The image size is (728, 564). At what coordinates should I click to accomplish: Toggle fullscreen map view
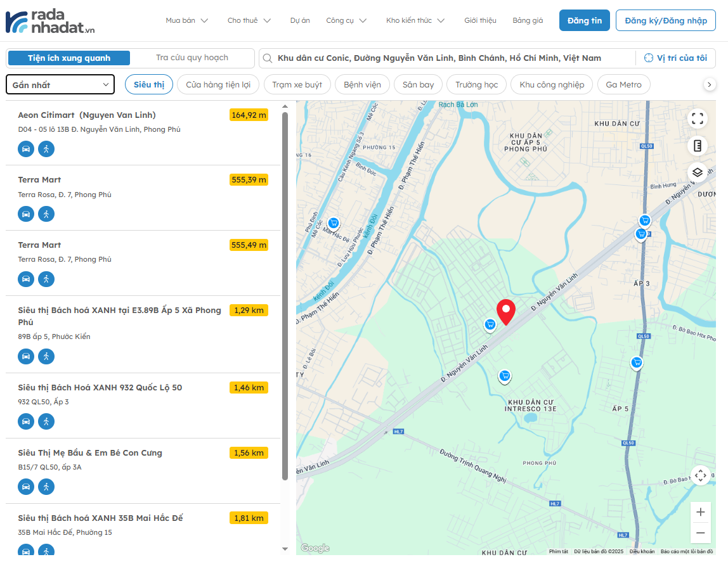click(698, 119)
